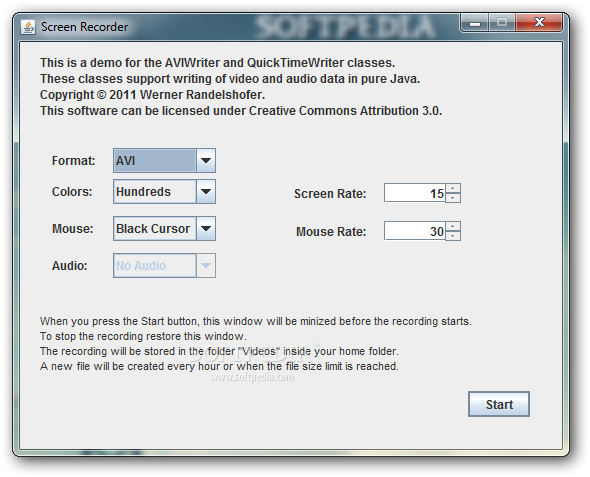Click the "When you press the Start button" line
The width and height of the screenshot is (590, 477).
point(255,321)
